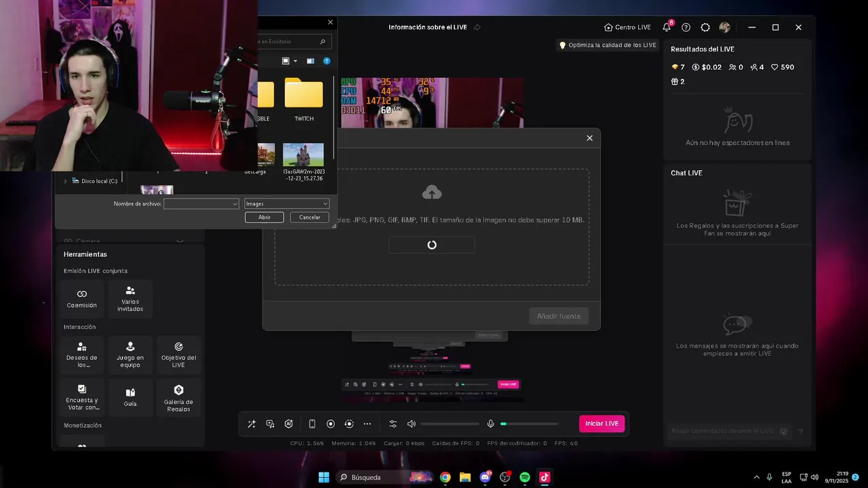Adjust the speaker volume slider

(450, 424)
